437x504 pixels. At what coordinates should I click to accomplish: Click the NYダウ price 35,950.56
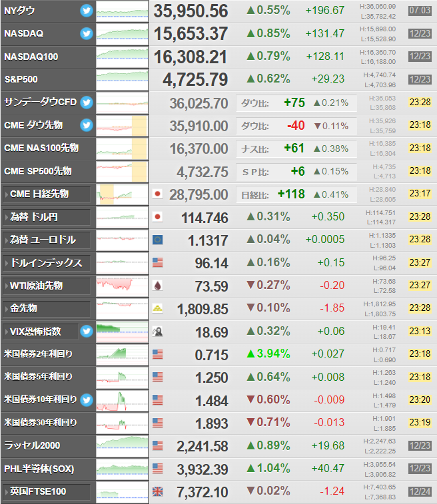[x=191, y=11]
